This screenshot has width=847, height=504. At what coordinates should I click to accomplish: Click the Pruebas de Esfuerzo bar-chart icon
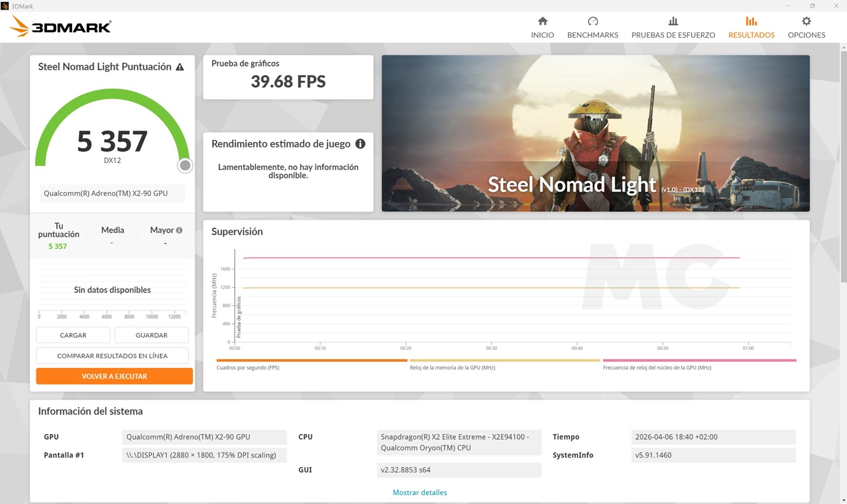coord(673,20)
